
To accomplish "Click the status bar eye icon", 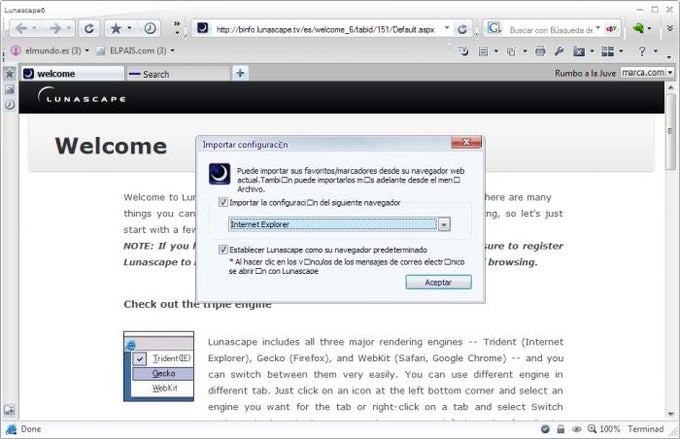I will [x=576, y=429].
